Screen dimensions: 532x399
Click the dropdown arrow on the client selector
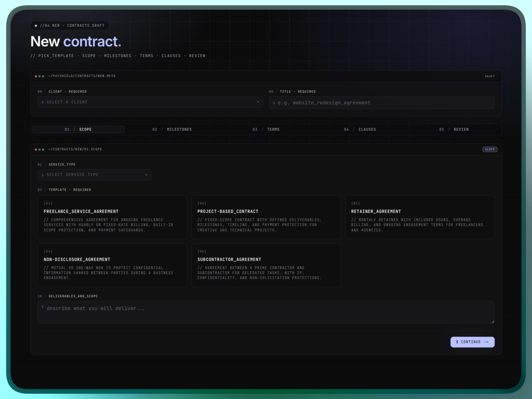click(258, 102)
